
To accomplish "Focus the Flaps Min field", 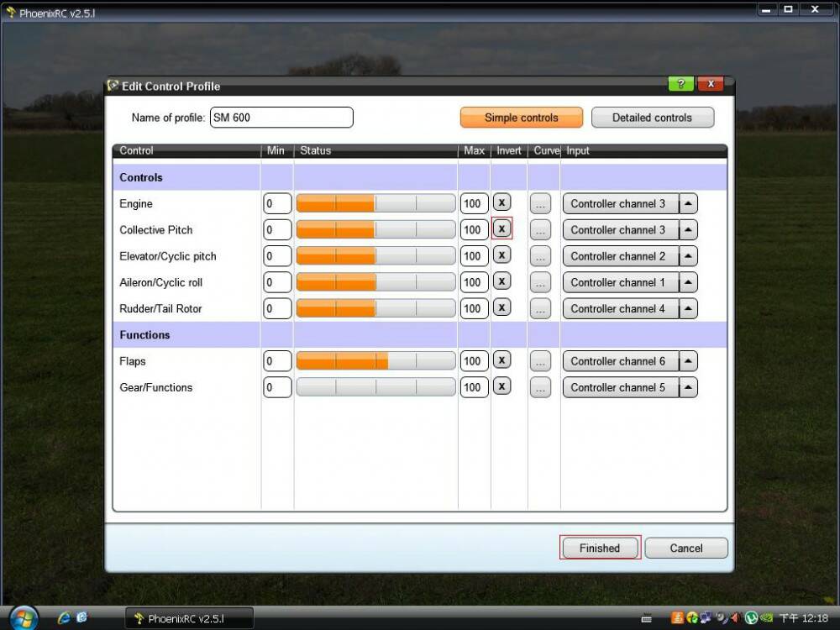I will coord(277,361).
